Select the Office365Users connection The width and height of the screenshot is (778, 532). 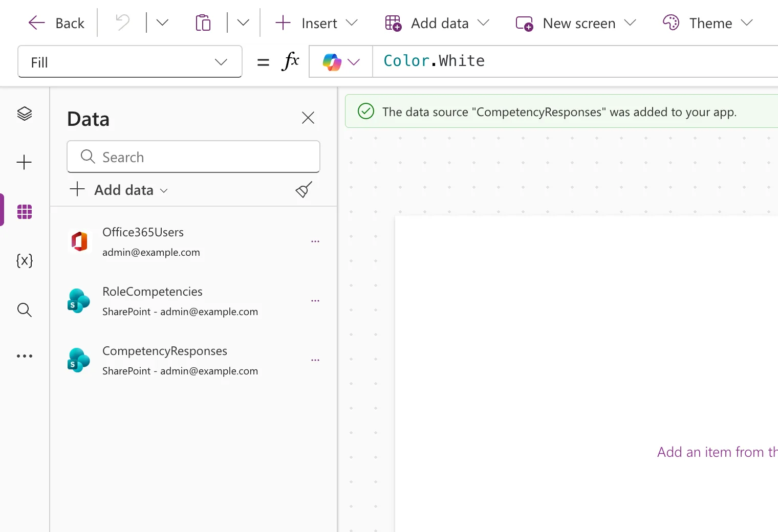tap(193, 241)
